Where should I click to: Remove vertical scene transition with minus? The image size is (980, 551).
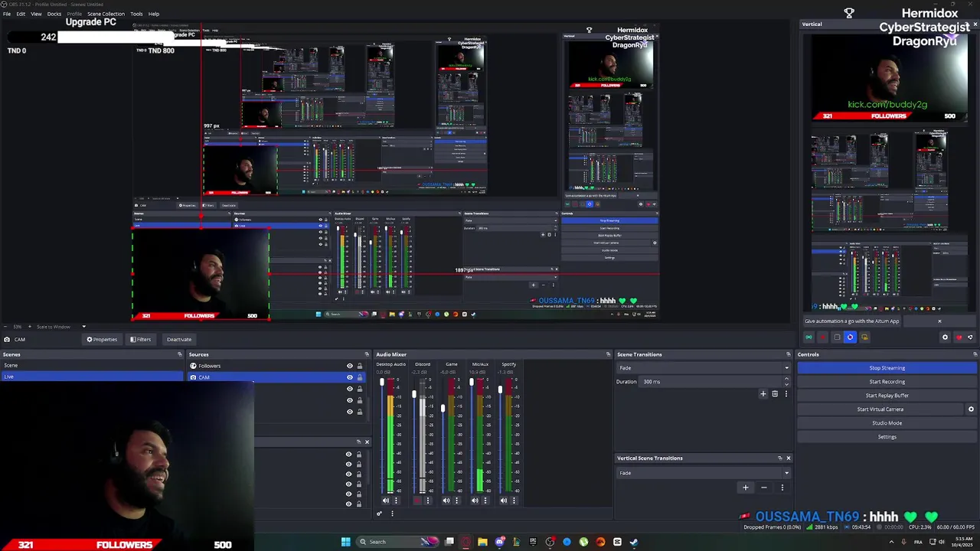click(763, 487)
